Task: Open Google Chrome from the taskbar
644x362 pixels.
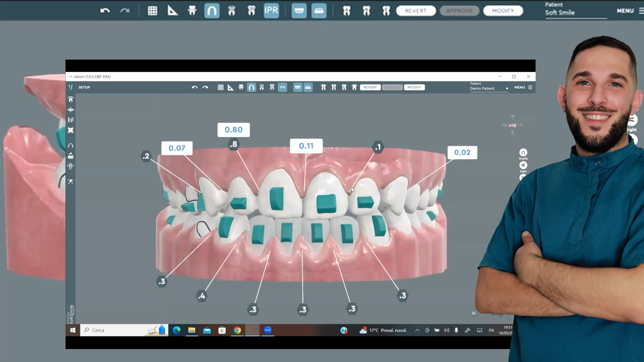Action: click(237, 330)
